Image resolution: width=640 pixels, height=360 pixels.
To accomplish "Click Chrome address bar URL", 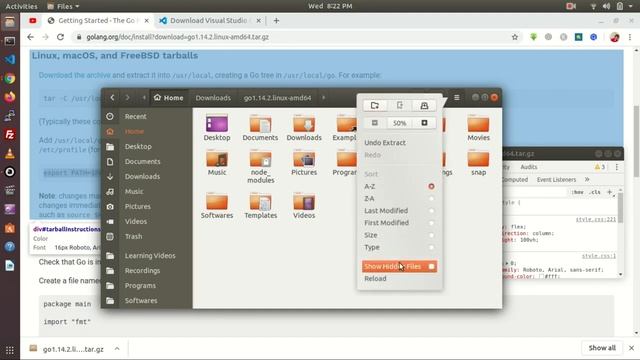I will tap(177, 37).
